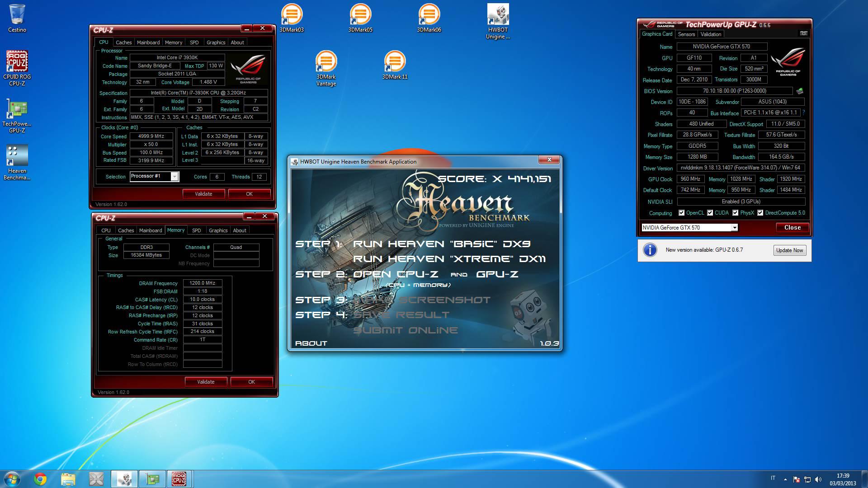Screen dimensions: 868x488
Task: Click OK button in memory CPU-Z window
Action: pyautogui.click(x=252, y=382)
